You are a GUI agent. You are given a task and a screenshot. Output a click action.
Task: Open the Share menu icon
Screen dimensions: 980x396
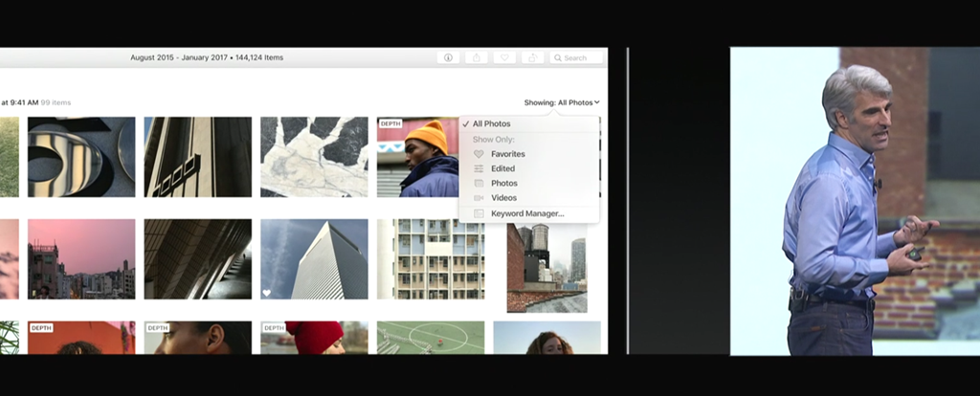(x=477, y=57)
